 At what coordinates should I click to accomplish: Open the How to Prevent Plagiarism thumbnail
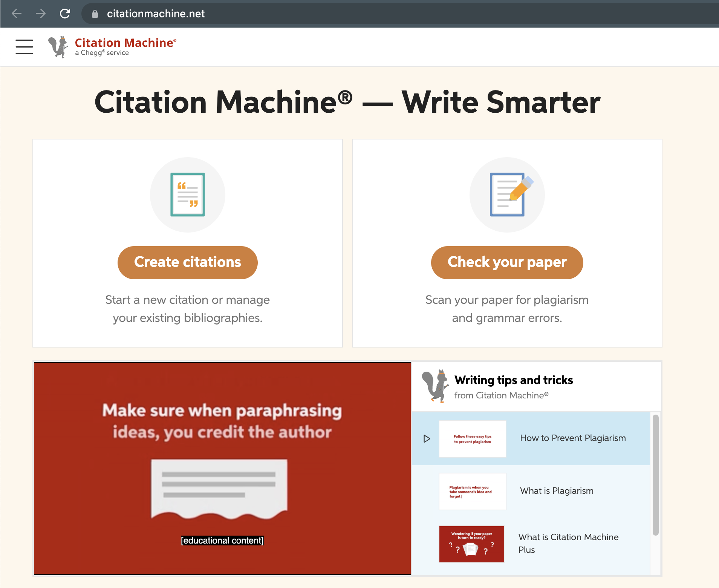click(x=473, y=439)
